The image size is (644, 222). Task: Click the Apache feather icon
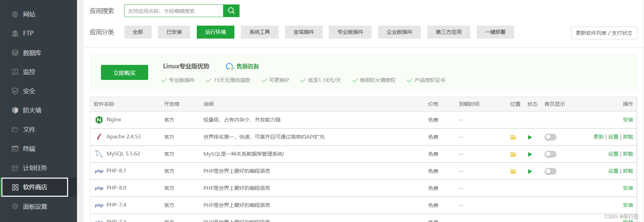pyautogui.click(x=99, y=137)
